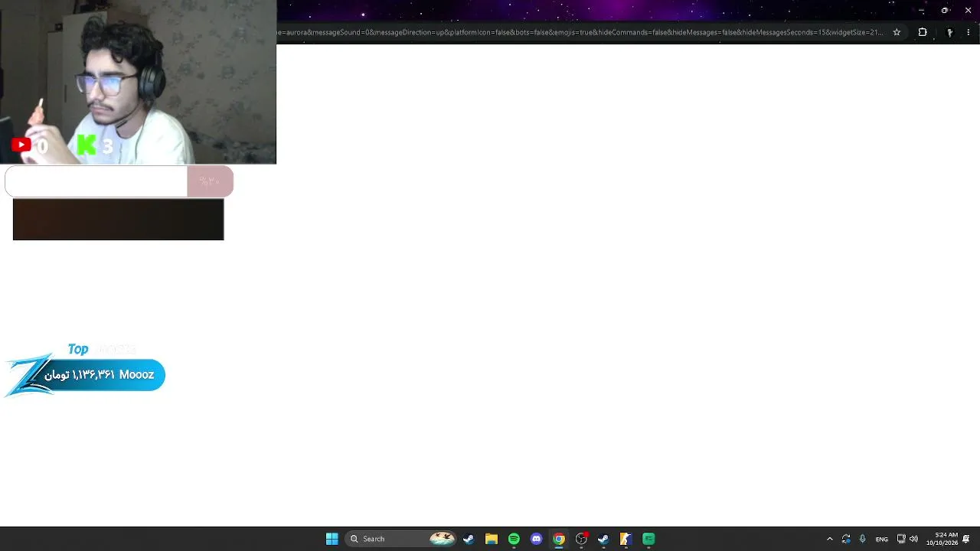This screenshot has width=980, height=551.
Task: Open the green app taskbar icon
Action: point(648,539)
